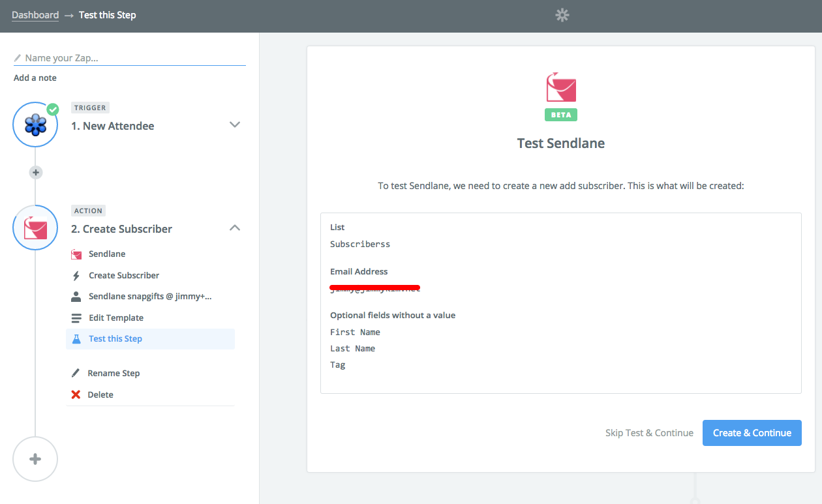Click the Zapier loading logo in header

tap(562, 15)
